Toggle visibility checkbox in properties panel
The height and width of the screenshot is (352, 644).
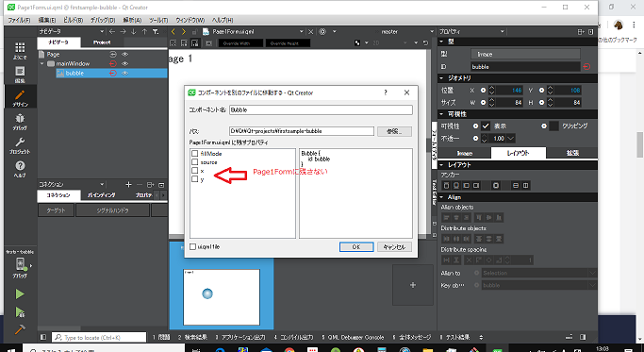(x=486, y=126)
